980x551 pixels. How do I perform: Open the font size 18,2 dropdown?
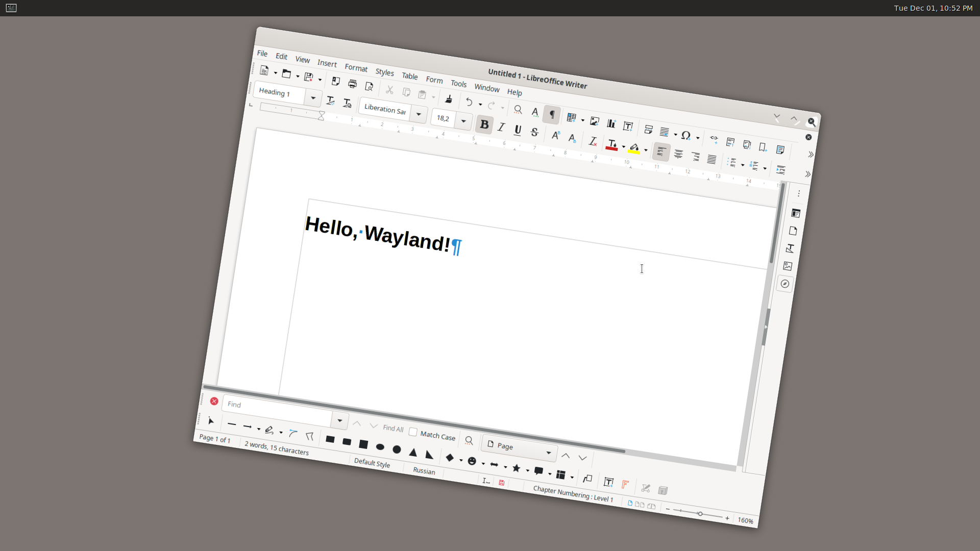(463, 121)
